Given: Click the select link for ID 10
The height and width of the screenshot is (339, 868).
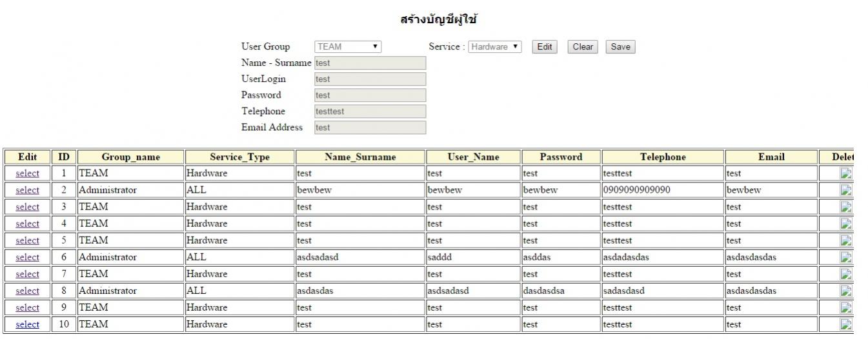Looking at the screenshot, I should [27, 324].
